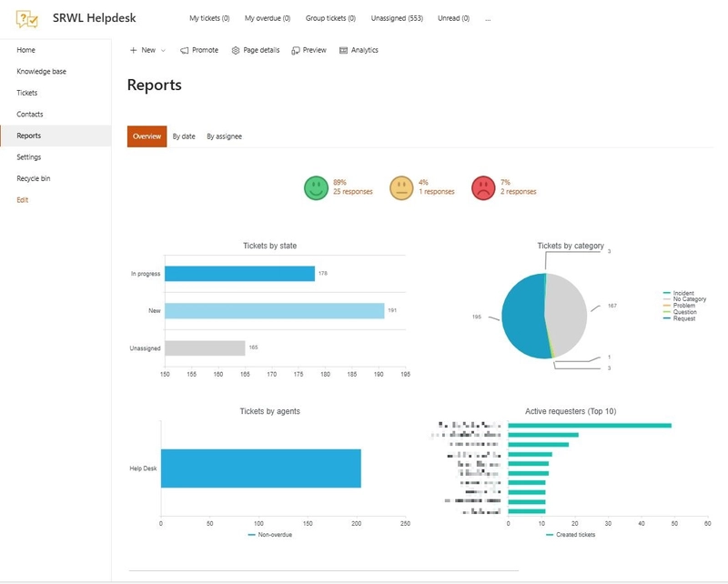Screen dimensions: 728x584
Task: Toggle the Created tickets legend item
Action: click(574, 535)
